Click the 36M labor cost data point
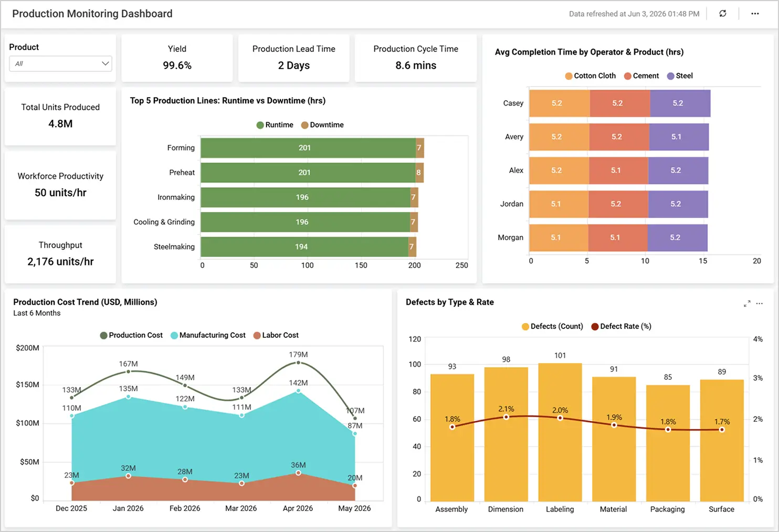779x532 pixels. pos(298,473)
